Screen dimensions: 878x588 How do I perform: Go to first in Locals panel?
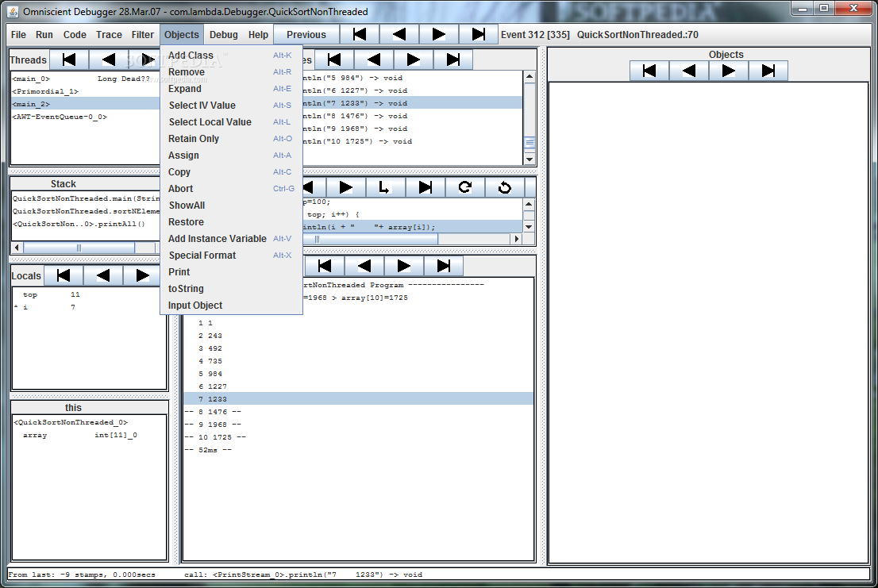click(x=64, y=275)
